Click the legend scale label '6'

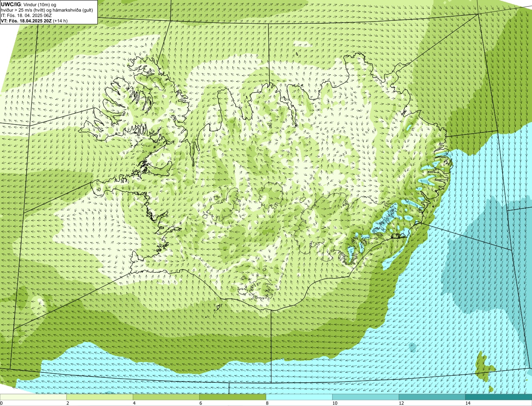[x=201, y=403]
